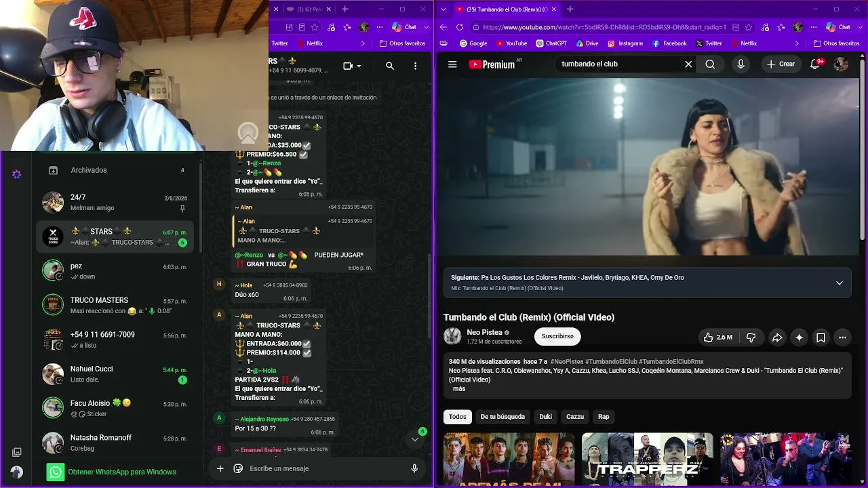This screenshot has height=488, width=868.
Task: Record a WhatsApp voice message
Action: click(414, 468)
